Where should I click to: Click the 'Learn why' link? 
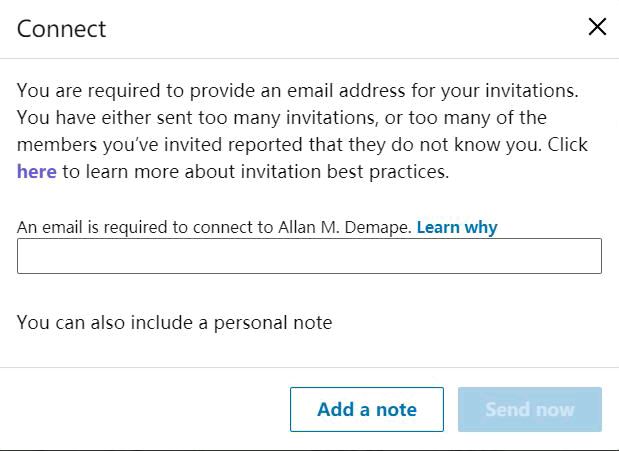click(x=457, y=227)
